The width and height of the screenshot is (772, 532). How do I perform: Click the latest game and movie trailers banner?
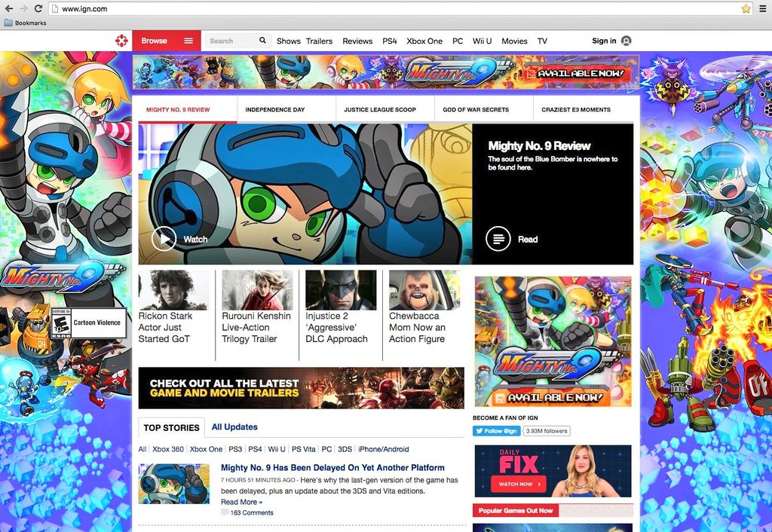pos(302,388)
